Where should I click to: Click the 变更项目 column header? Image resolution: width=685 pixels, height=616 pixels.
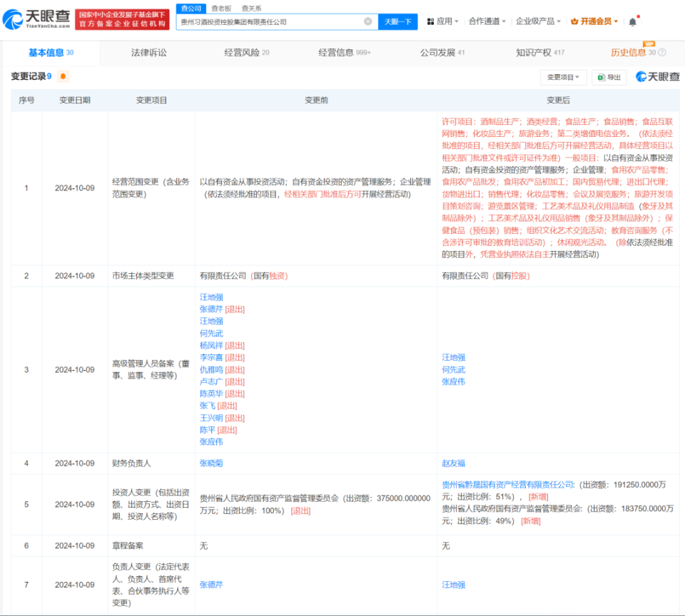click(x=151, y=101)
